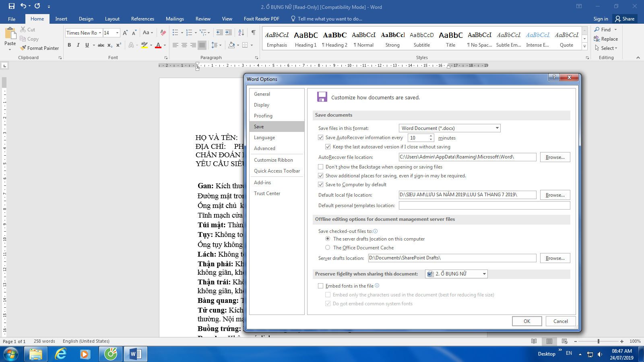Click the Format Painter brush icon

click(x=23, y=48)
